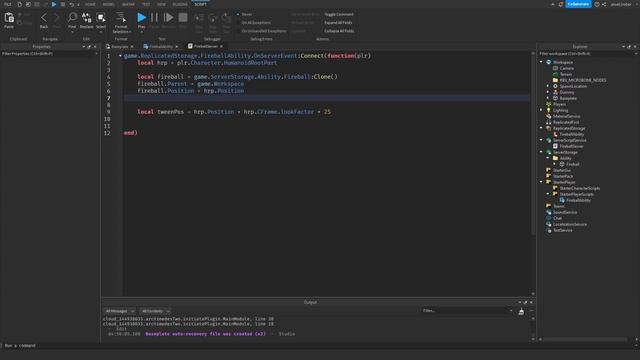The height and width of the screenshot is (360, 640).
Task: Expand the Baseplate tree node
Action: tap(548, 98)
